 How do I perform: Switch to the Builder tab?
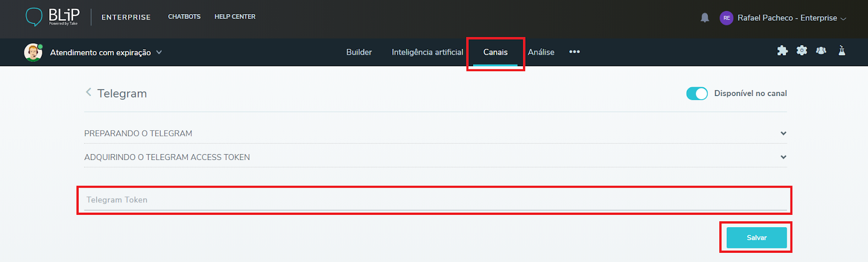click(x=359, y=52)
